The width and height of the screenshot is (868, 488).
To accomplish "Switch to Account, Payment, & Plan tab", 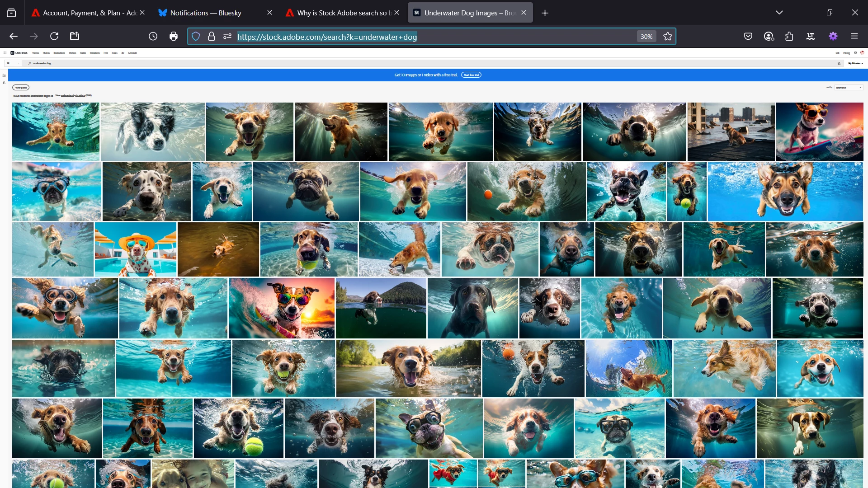I will (x=84, y=13).
